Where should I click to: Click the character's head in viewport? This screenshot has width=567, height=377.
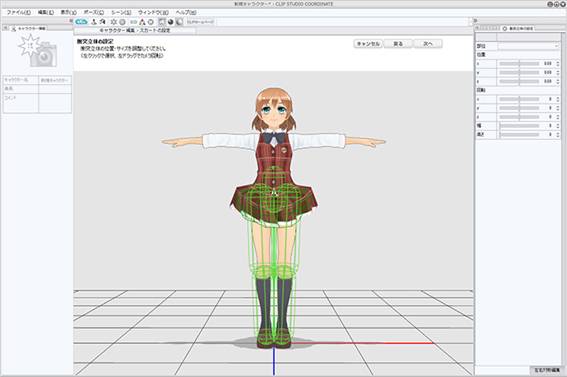pos(274,108)
